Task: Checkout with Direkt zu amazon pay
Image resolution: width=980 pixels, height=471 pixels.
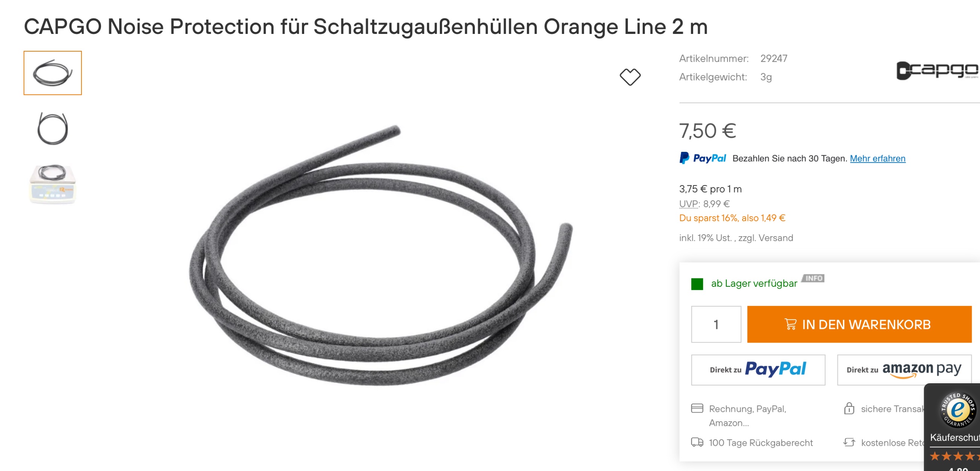Action: [x=904, y=370]
